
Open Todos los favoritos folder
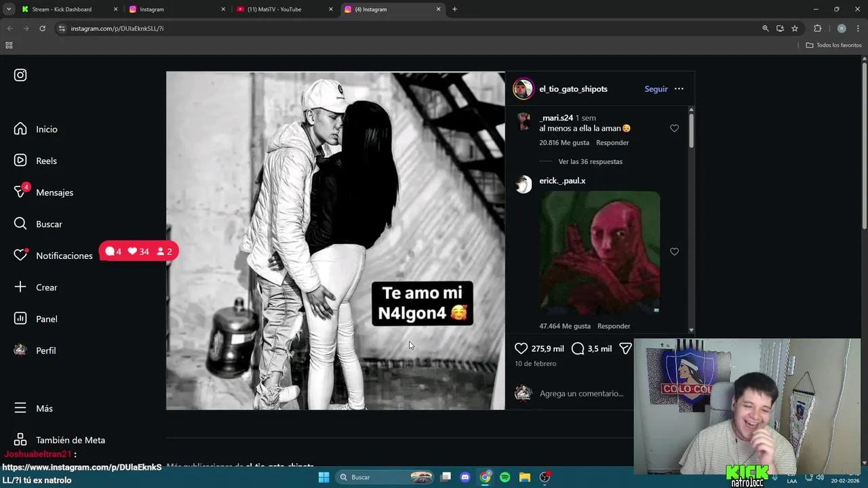[x=833, y=45]
